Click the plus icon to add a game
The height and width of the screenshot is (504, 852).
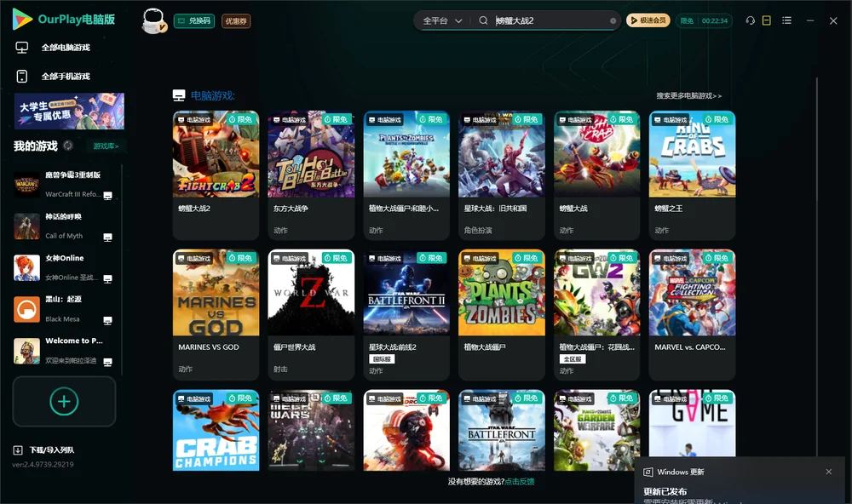[64, 401]
